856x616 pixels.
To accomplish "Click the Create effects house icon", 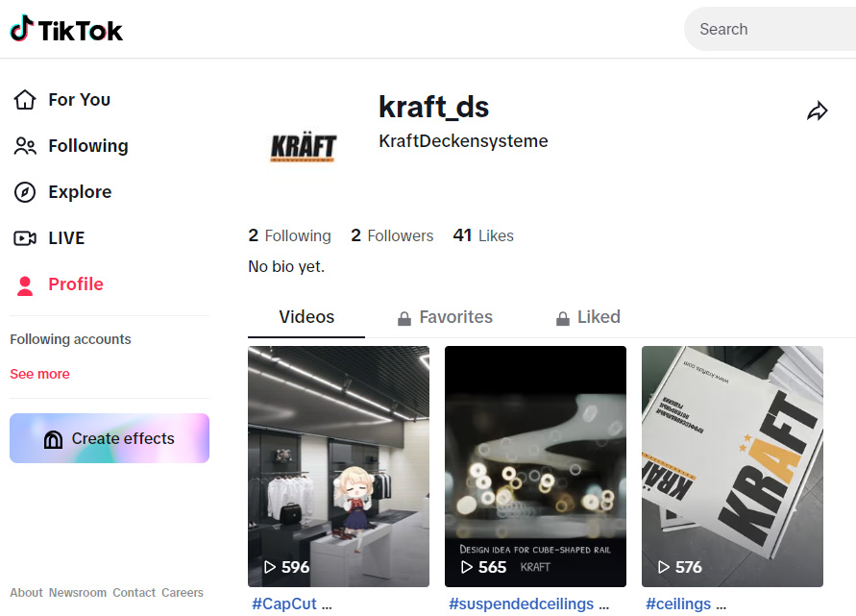I will coord(53,439).
